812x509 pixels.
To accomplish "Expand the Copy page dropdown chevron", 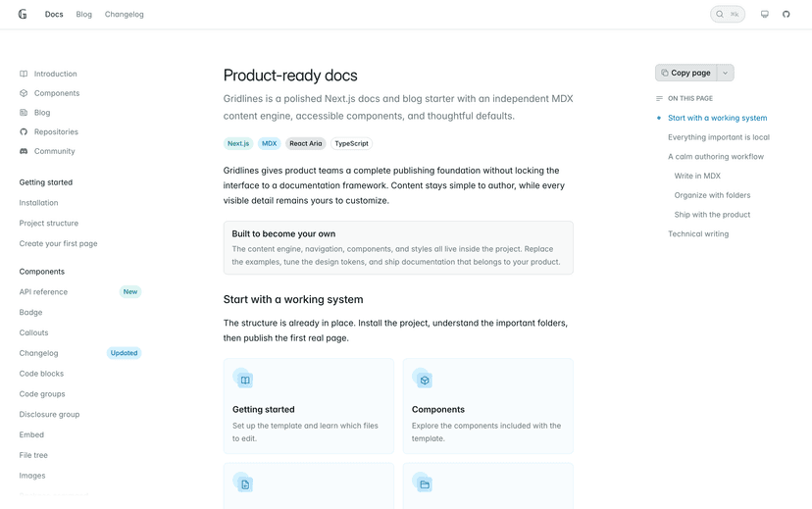I will click(x=725, y=73).
